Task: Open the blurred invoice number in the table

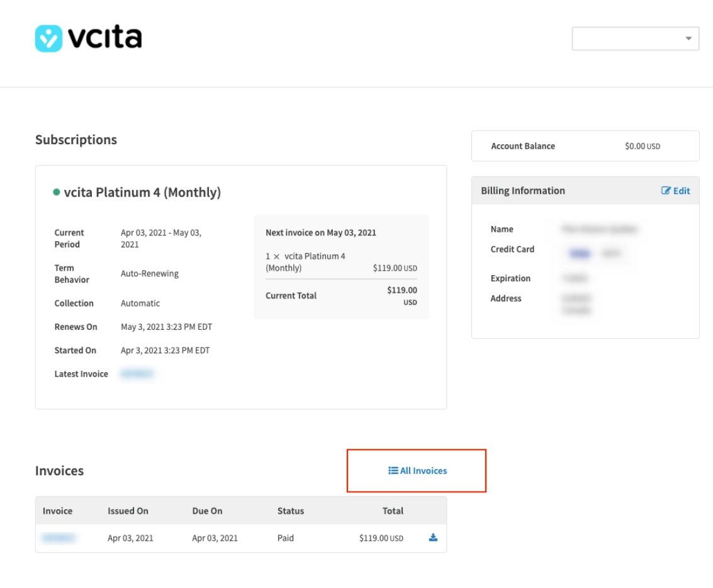Action: [x=59, y=538]
